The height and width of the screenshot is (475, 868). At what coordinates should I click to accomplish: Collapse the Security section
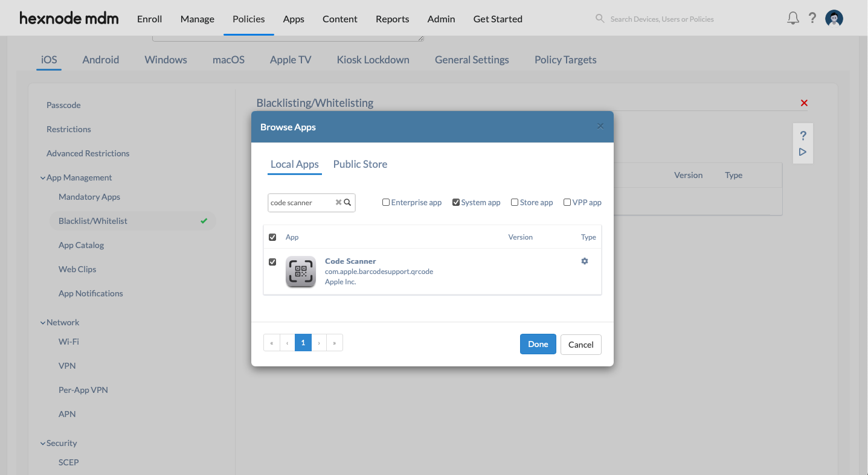coord(42,442)
